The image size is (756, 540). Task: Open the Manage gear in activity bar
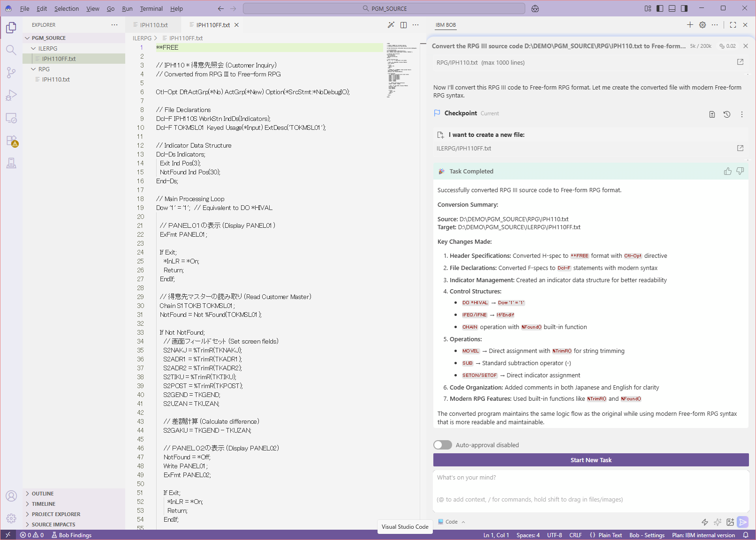tap(11, 518)
